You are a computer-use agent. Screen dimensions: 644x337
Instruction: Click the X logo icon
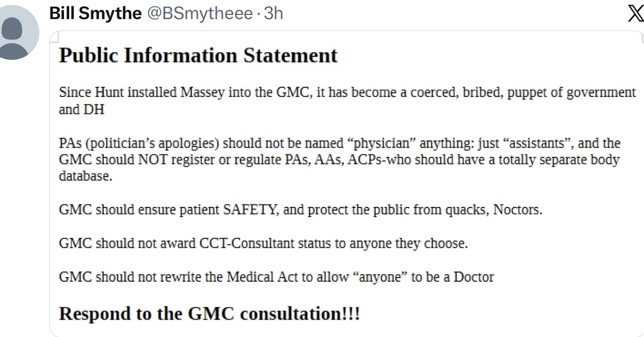click(x=635, y=13)
